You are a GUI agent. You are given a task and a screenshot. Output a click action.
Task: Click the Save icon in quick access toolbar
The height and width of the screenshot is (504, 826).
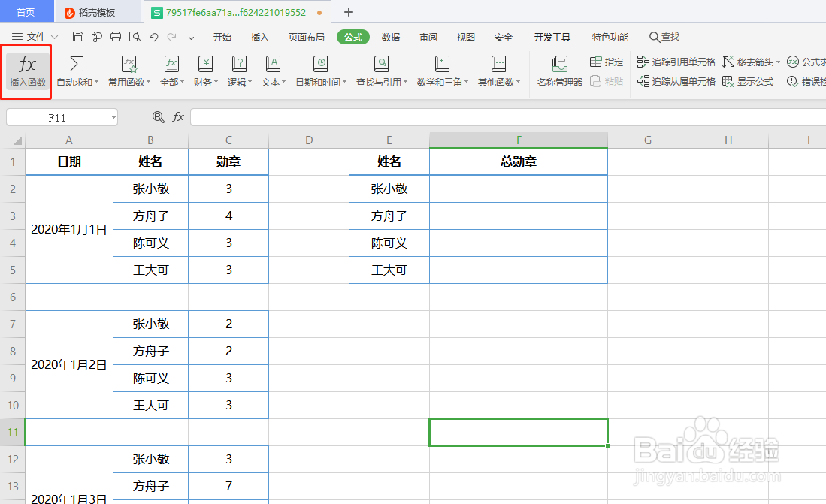77,36
